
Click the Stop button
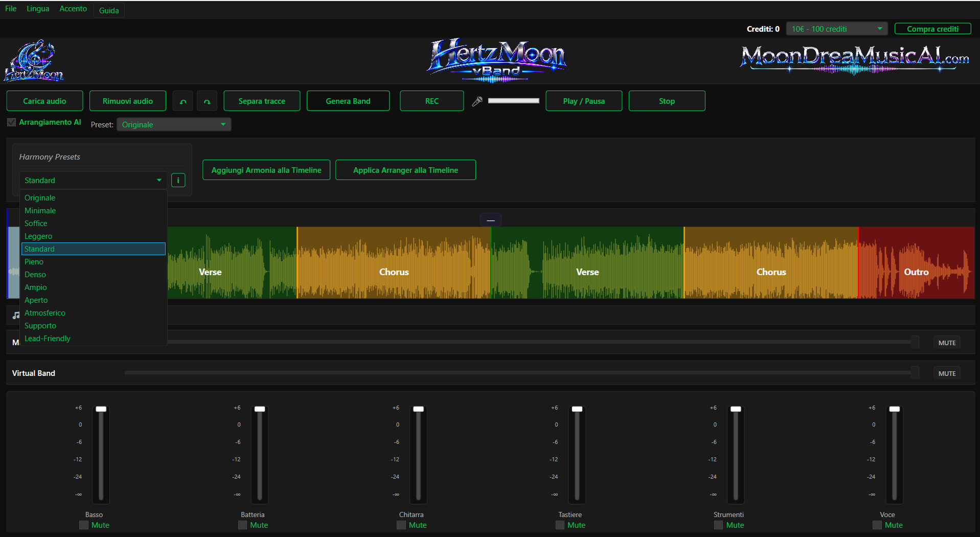click(667, 101)
